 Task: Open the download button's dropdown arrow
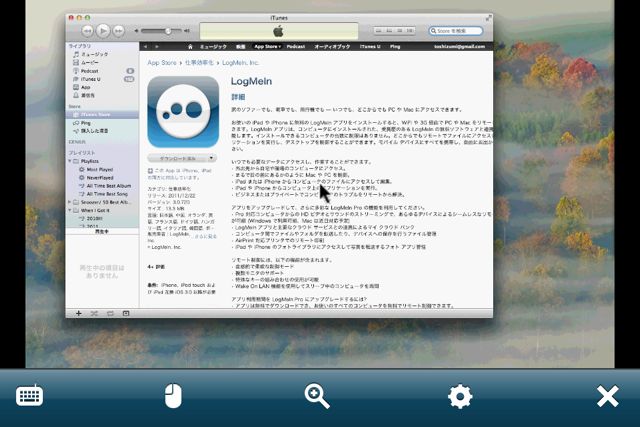pos(211,158)
